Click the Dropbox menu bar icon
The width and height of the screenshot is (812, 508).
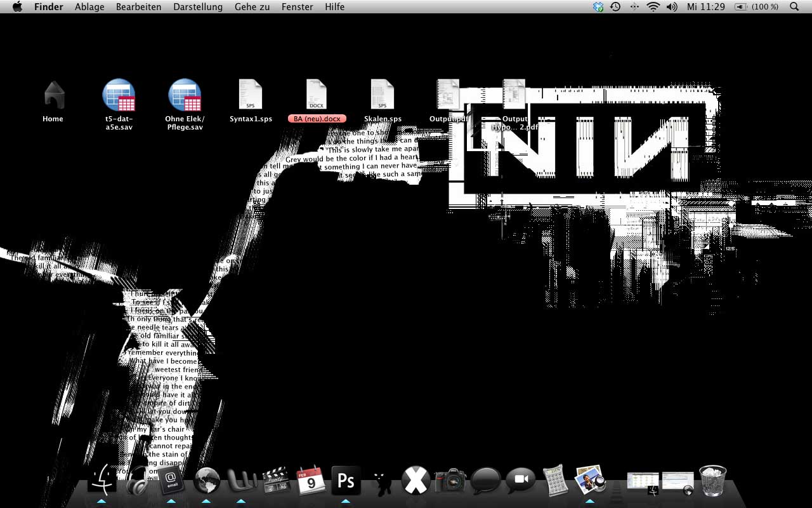point(598,7)
